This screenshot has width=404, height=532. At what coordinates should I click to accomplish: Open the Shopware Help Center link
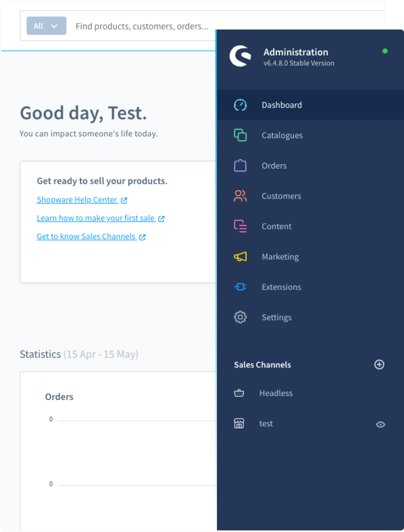coord(77,200)
